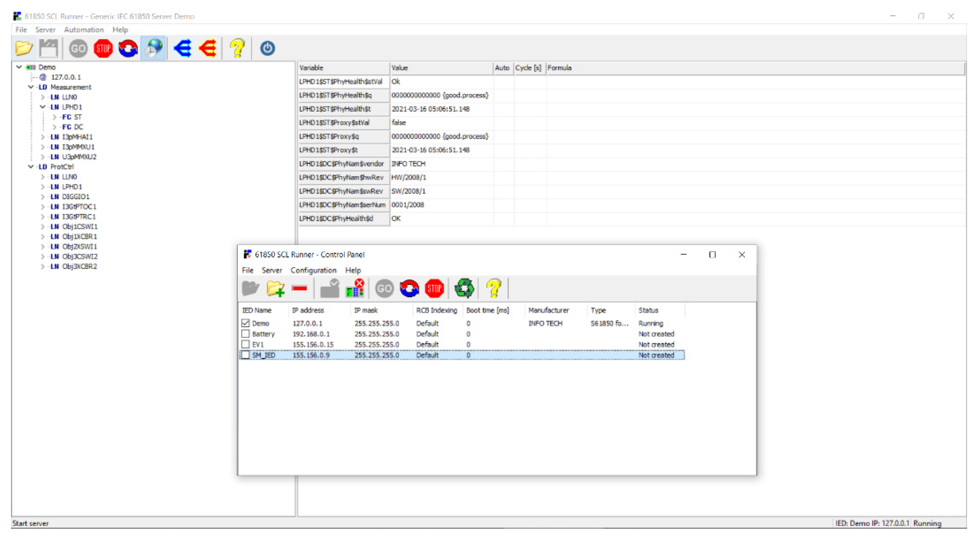Uncheck the Demo IED checkbox
Viewport: 980px width, 539px height.
245,323
